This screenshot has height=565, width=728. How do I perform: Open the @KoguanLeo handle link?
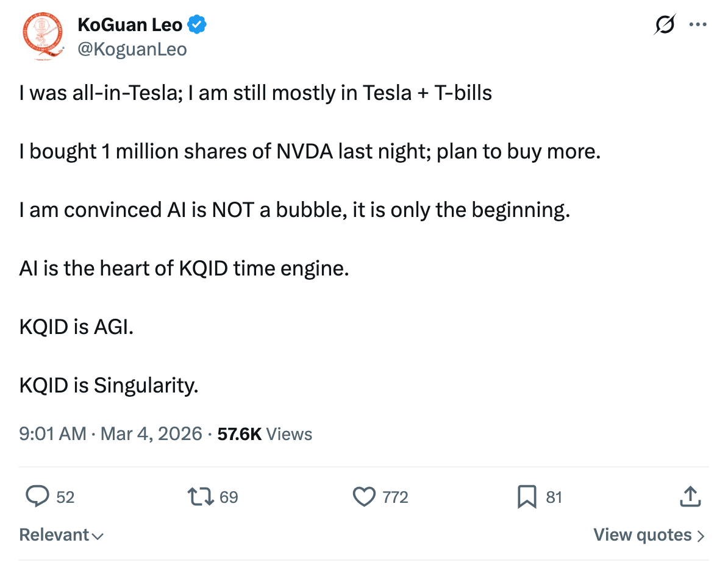coord(132,49)
